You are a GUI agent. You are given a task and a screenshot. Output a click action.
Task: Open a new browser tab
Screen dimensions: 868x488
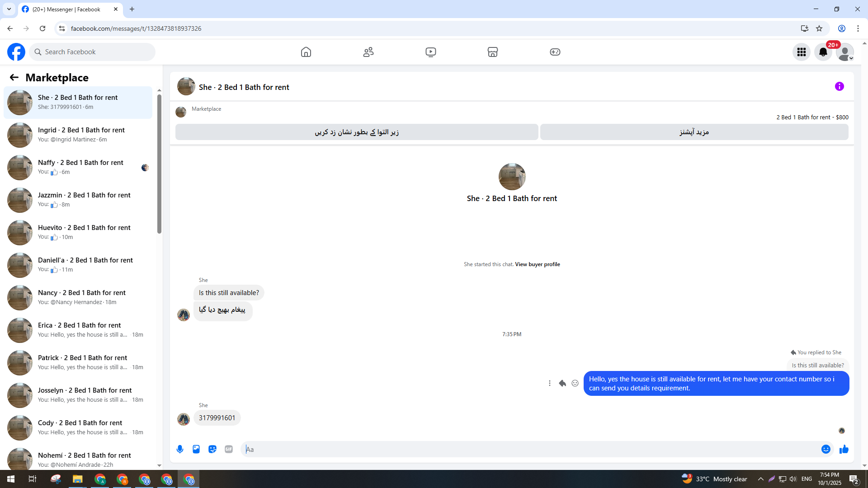coord(132,9)
